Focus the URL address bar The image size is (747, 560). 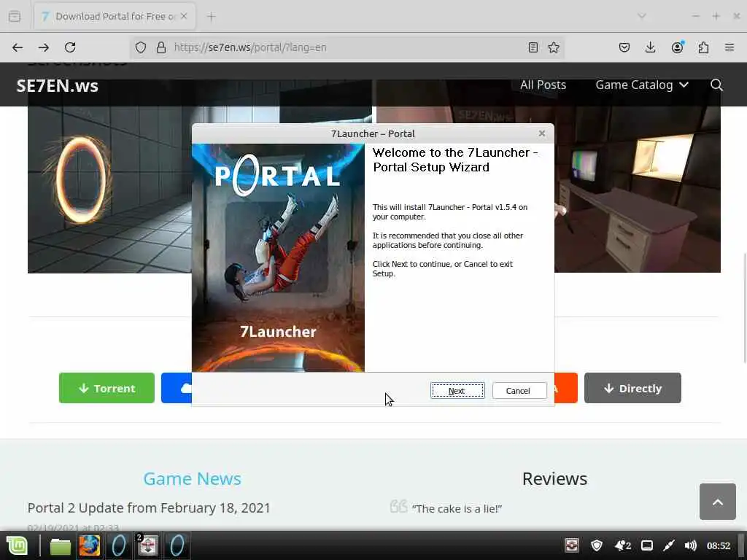coord(345,47)
